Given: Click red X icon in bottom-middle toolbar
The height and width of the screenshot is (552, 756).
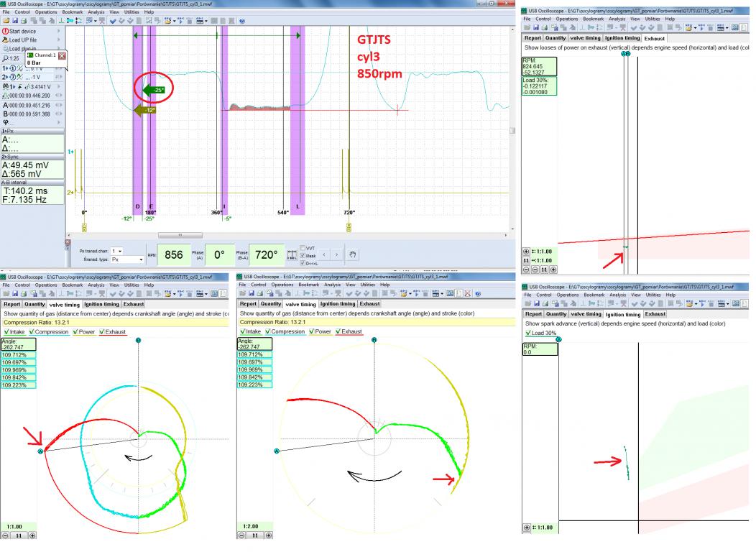Looking at the screenshot, I should (x=468, y=293).
